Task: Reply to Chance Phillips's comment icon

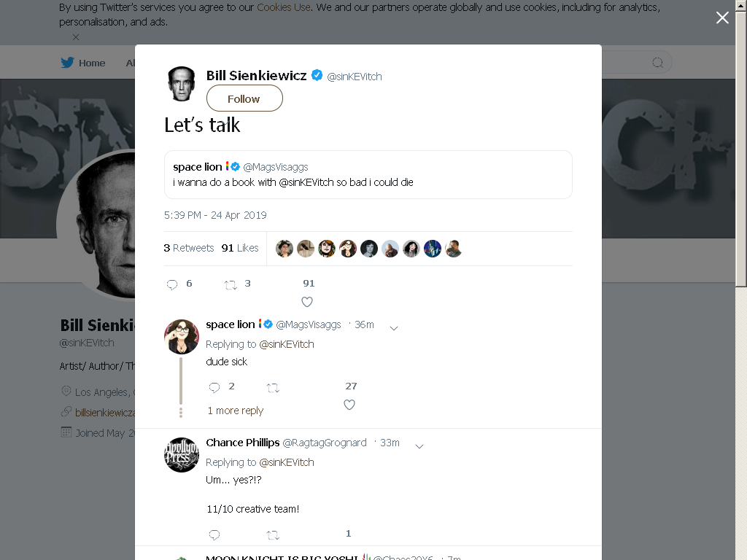Action: [214, 534]
